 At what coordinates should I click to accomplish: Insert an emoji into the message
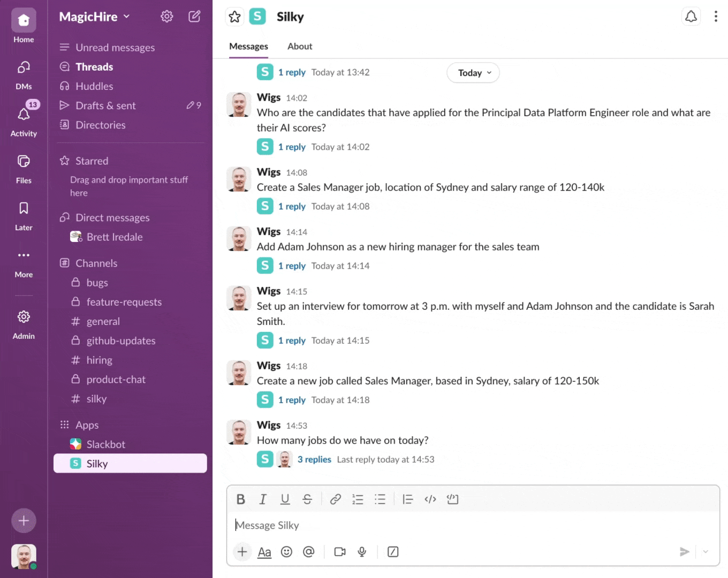pos(286,552)
